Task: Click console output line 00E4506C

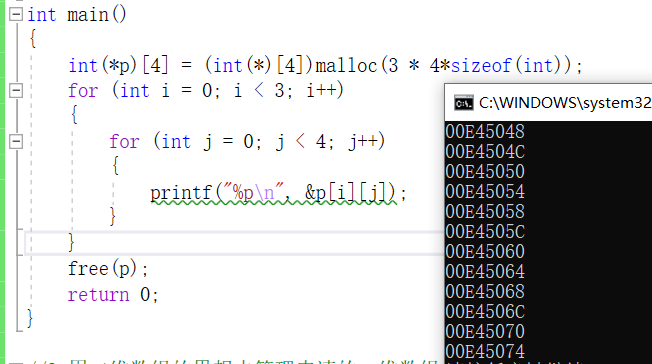Action: click(485, 311)
